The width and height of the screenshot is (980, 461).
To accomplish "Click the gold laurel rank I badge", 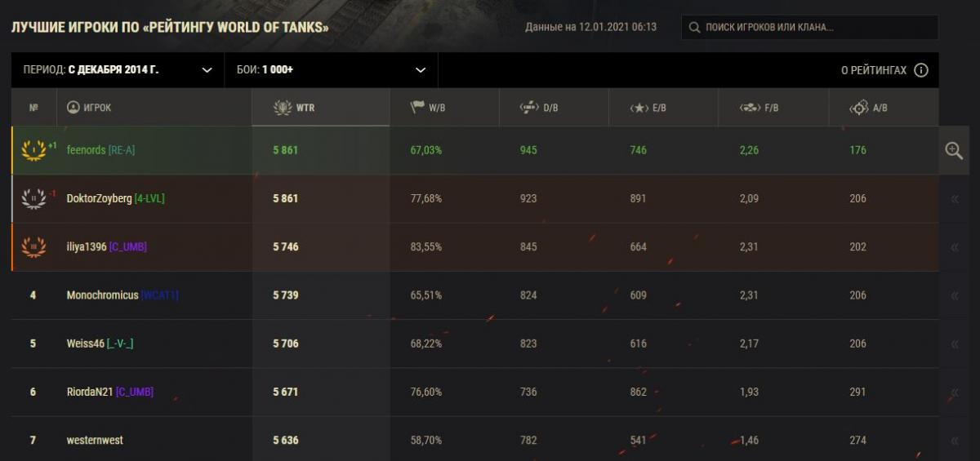I will (33, 150).
